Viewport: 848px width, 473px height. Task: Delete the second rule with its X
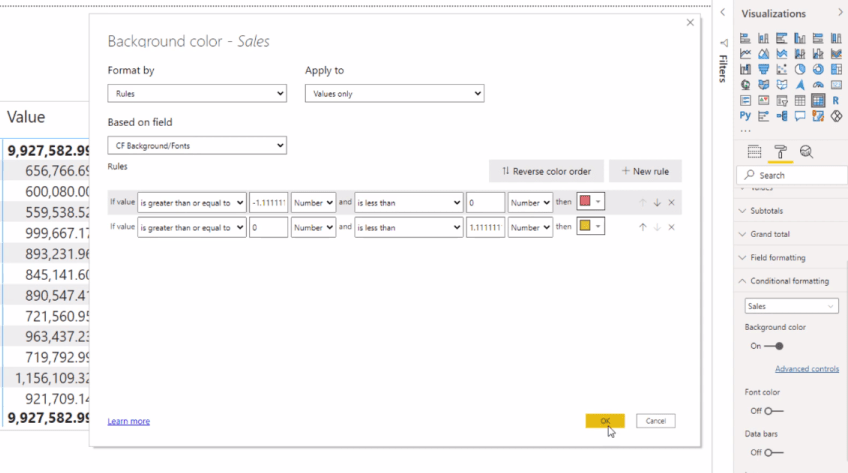671,228
